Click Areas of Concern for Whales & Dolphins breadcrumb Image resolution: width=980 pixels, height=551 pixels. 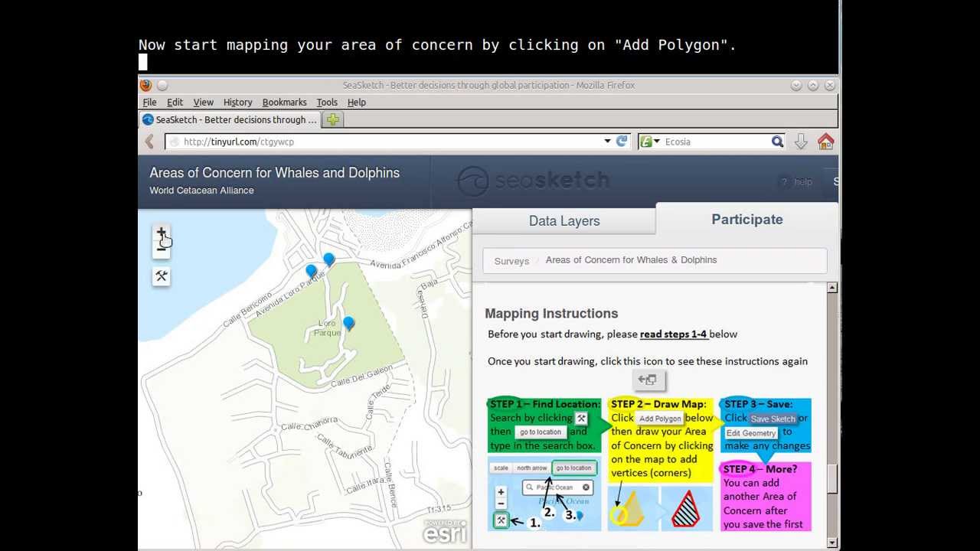click(x=631, y=260)
